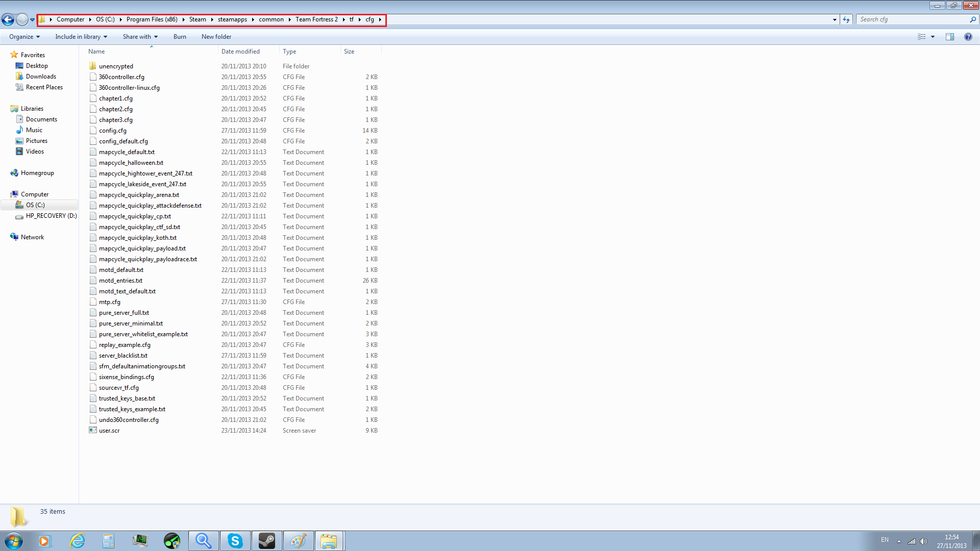Expand the view options arrow
Image resolution: width=980 pixels, height=551 pixels.
click(933, 37)
